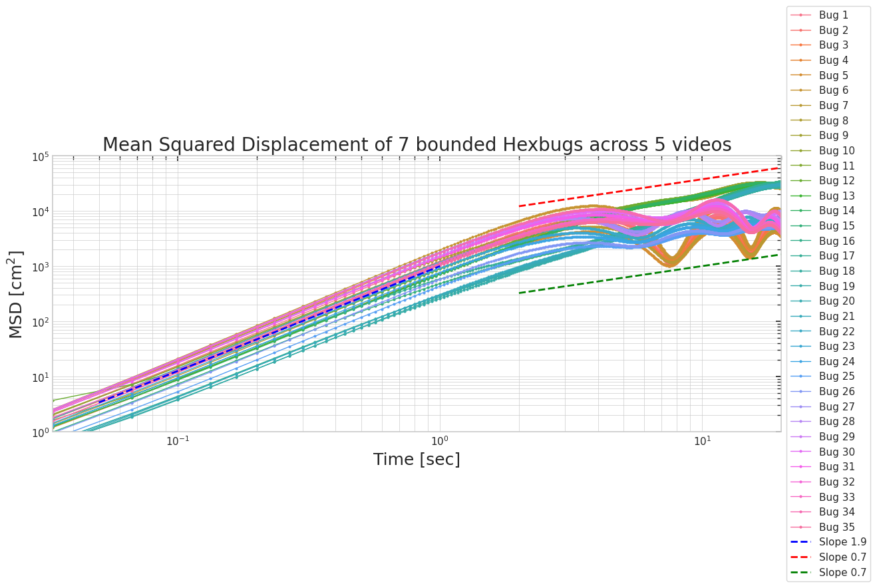Click the Bug 13 legend line marker
877x588 pixels.
click(x=801, y=196)
